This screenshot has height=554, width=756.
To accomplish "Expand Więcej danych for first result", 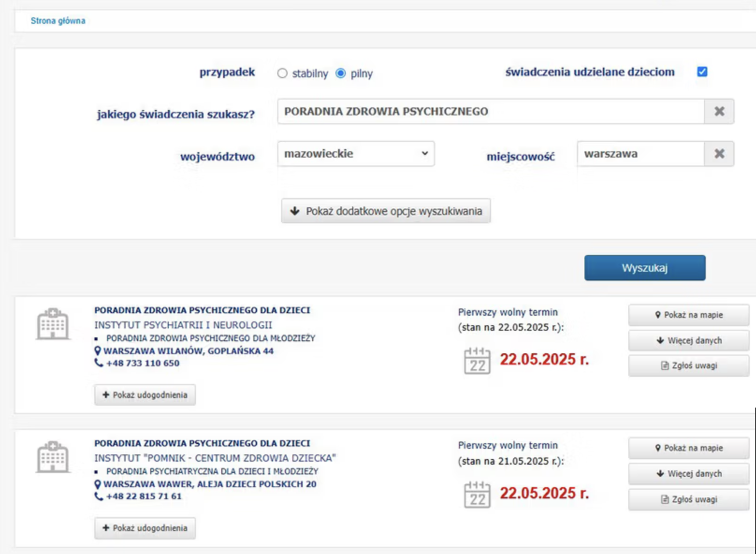I will 688,341.
